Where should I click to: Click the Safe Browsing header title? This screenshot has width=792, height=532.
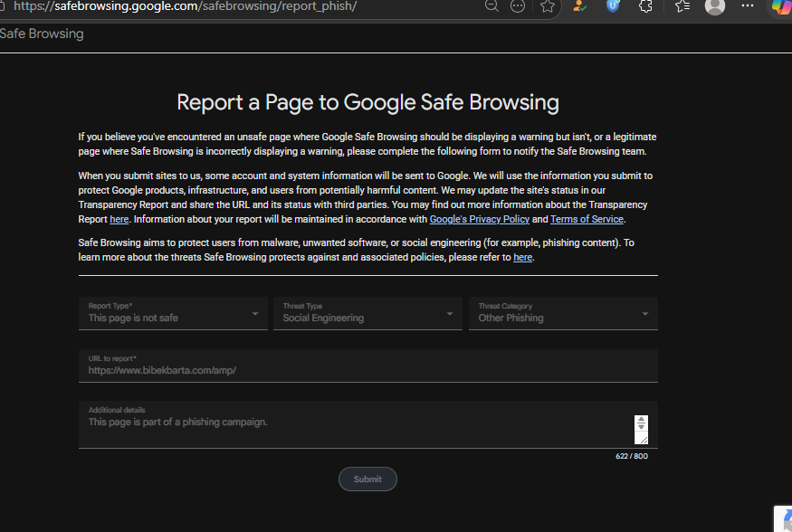pos(42,33)
